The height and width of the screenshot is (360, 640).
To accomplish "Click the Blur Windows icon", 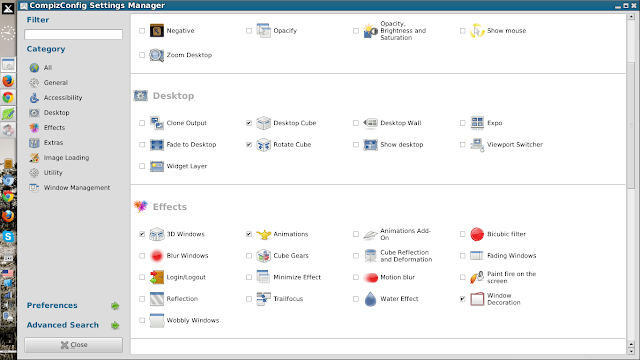I will point(157,256).
